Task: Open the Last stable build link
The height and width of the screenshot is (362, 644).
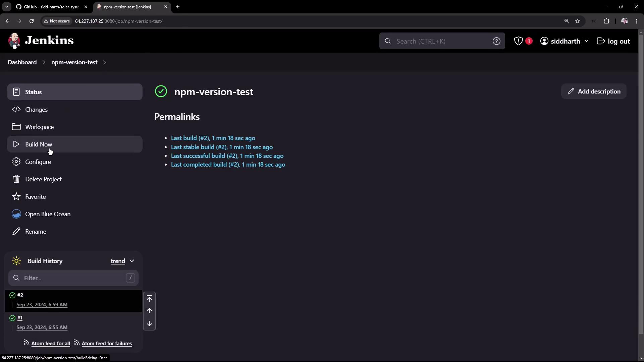Action: click(222, 147)
